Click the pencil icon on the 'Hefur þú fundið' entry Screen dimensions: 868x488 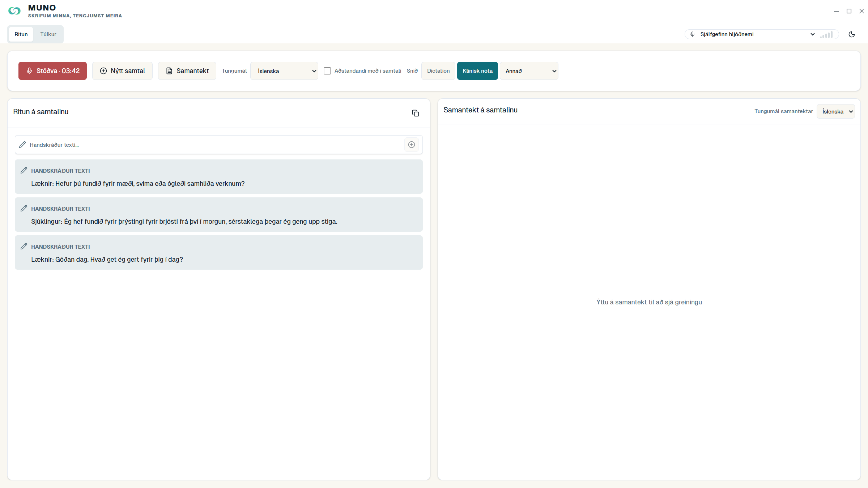point(24,170)
